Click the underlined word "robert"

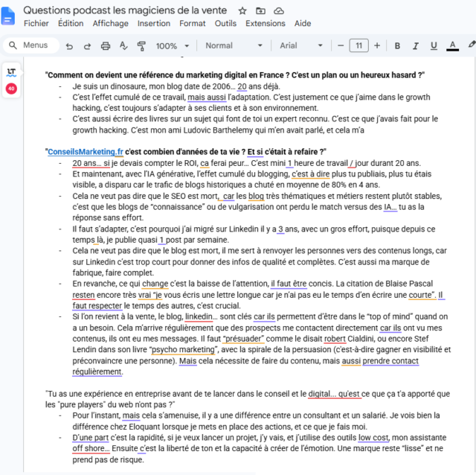[x=335, y=339]
